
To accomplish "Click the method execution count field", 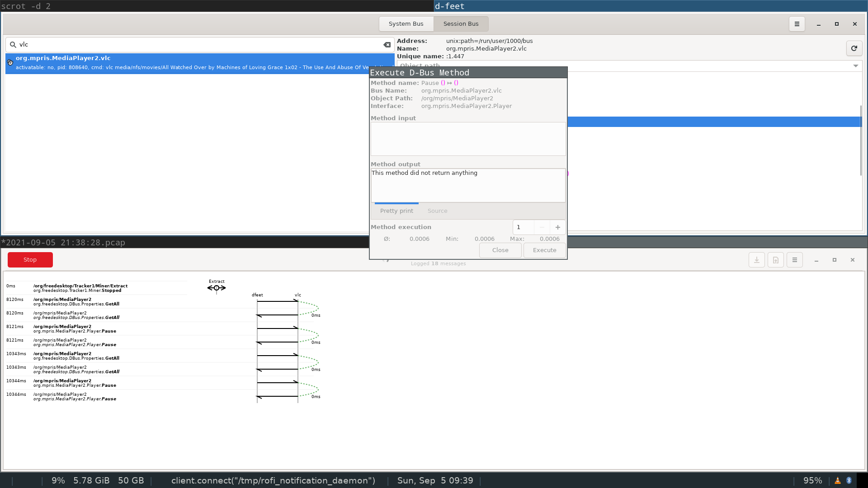I will (524, 227).
